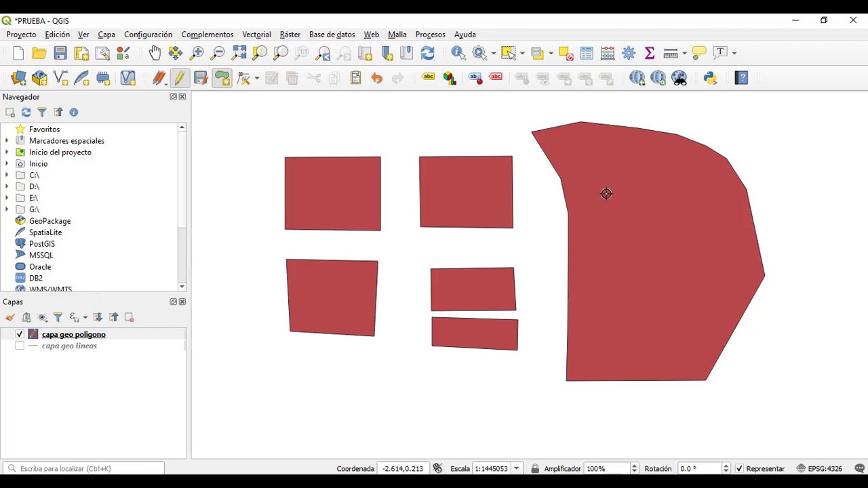Click the new shapefile layer icon
Screen dimensions: 868x488
coord(60,79)
